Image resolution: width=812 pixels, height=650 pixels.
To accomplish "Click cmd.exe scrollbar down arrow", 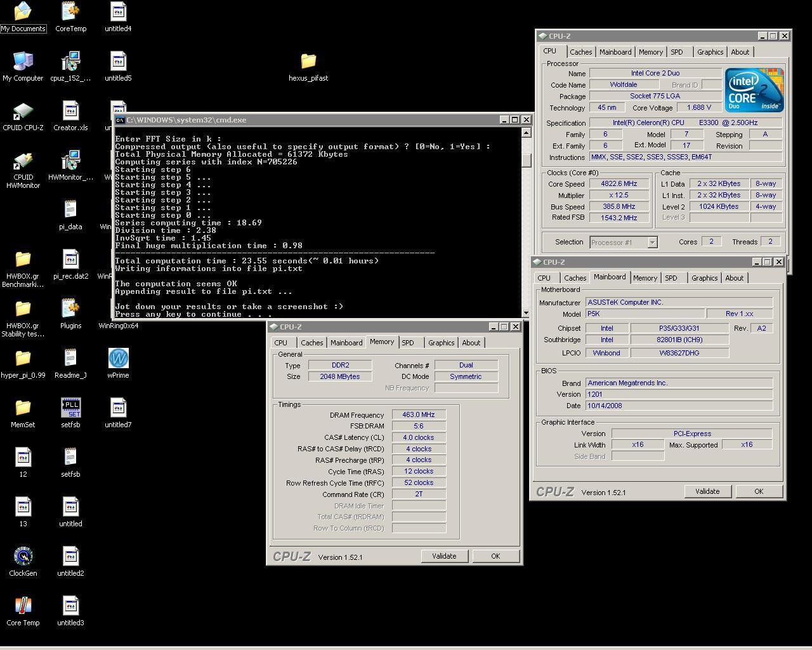I will (x=526, y=313).
